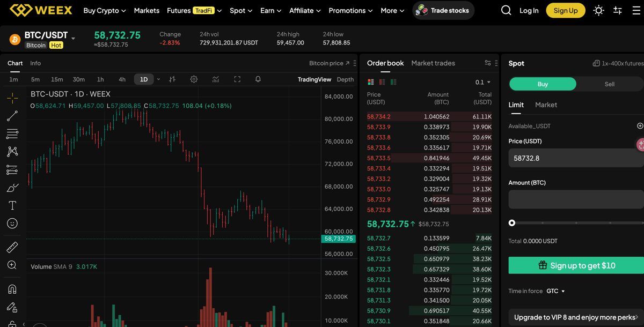The width and height of the screenshot is (644, 327).
Task: Open chart settings gear
Action: (x=194, y=79)
